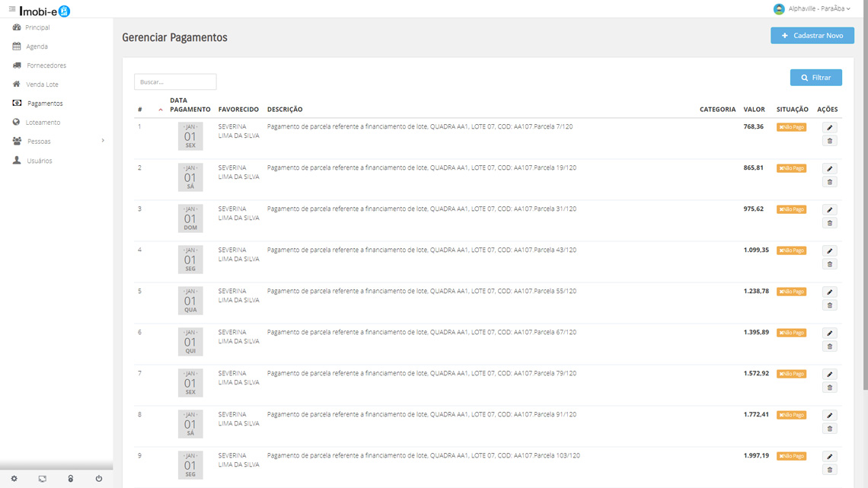
Task: Focus the Buscar search field
Action: point(175,81)
